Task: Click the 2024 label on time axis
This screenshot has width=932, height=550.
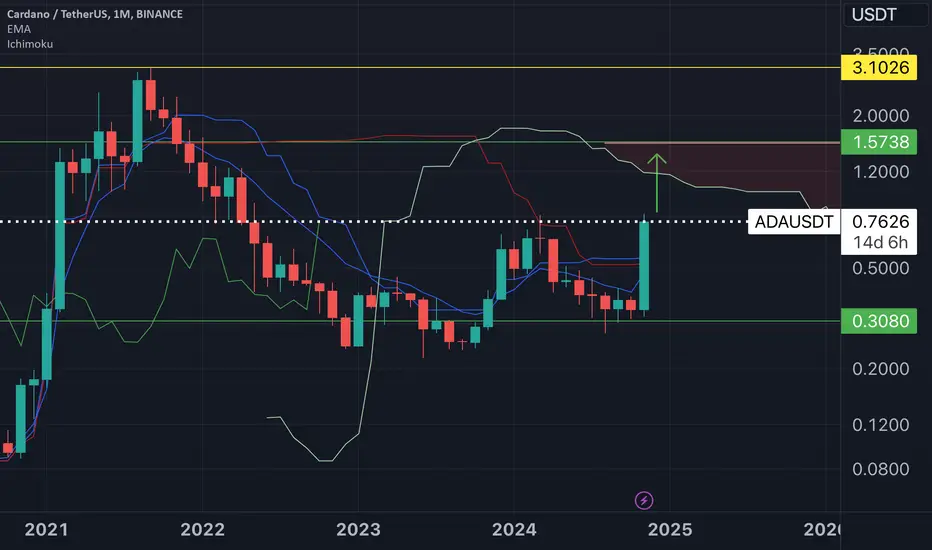Action: click(x=514, y=529)
